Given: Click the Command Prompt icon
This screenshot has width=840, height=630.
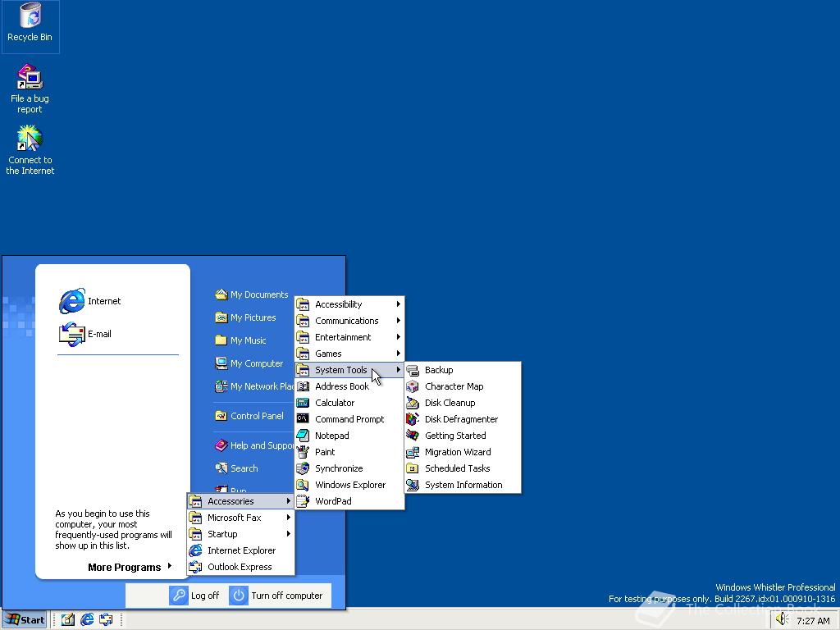Looking at the screenshot, I should [x=303, y=419].
